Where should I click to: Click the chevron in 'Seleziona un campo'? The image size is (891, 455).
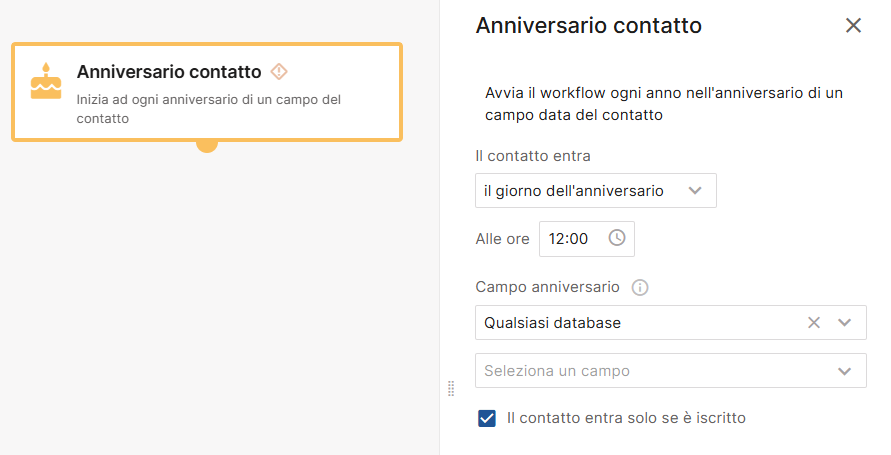[845, 370]
